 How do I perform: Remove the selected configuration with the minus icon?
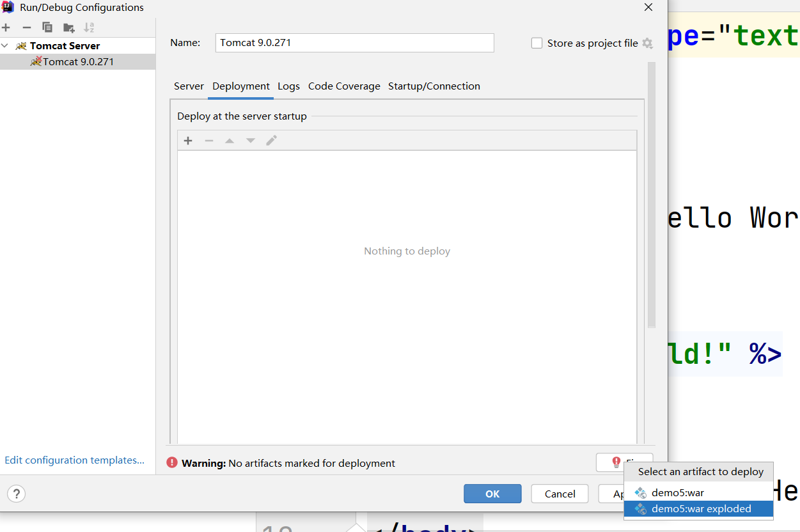27,27
